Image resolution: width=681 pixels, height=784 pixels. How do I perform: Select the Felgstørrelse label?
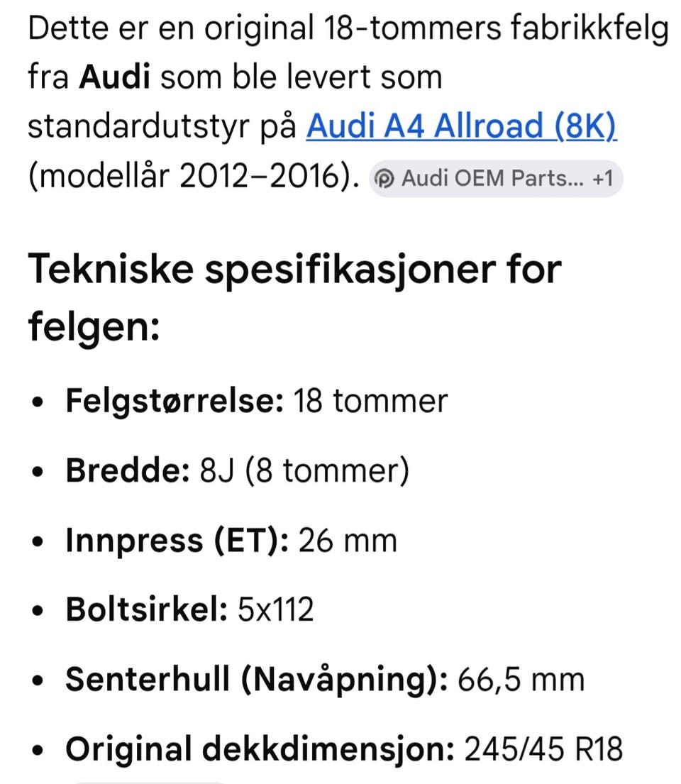click(x=175, y=401)
